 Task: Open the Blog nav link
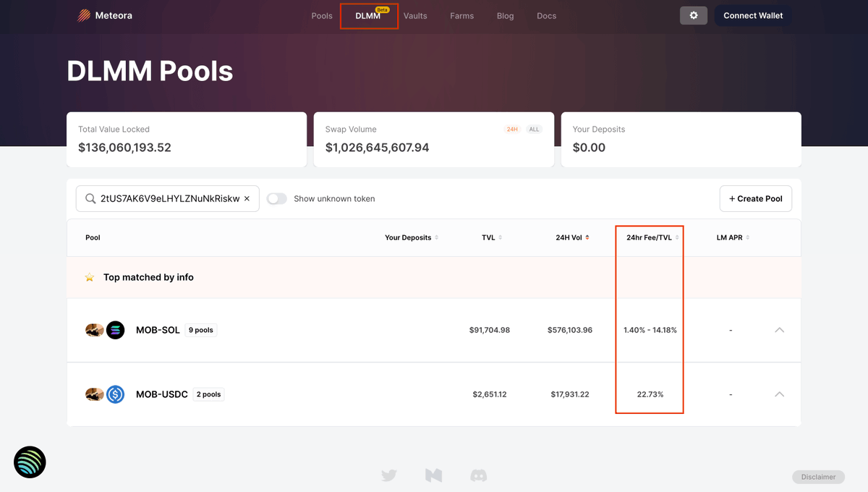click(x=506, y=16)
